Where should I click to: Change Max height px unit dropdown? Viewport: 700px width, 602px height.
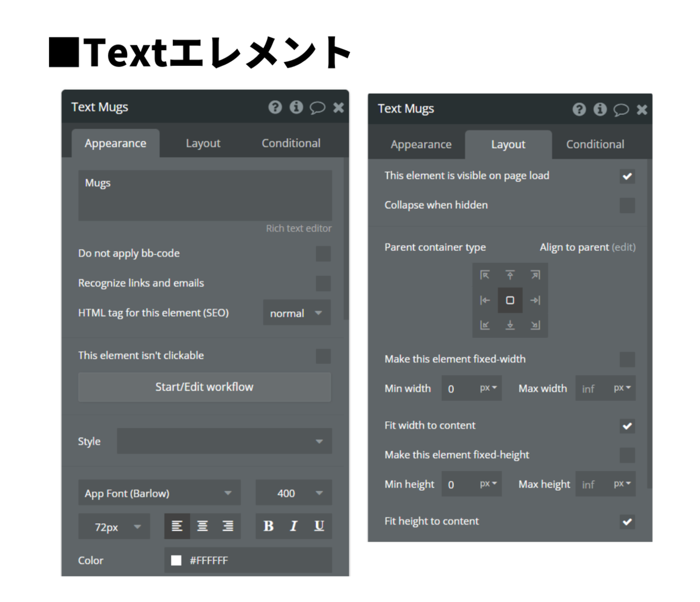pyautogui.click(x=622, y=484)
